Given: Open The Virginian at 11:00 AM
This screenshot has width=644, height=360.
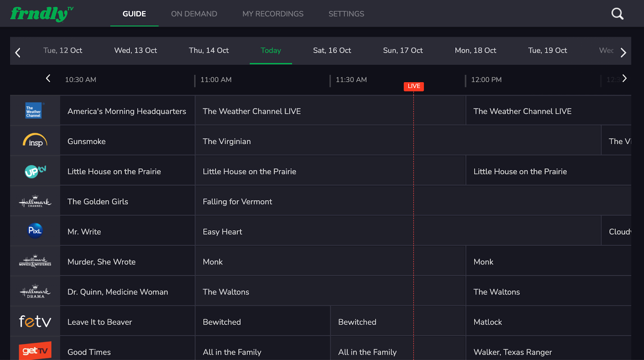Looking at the screenshot, I should pyautogui.click(x=398, y=141).
